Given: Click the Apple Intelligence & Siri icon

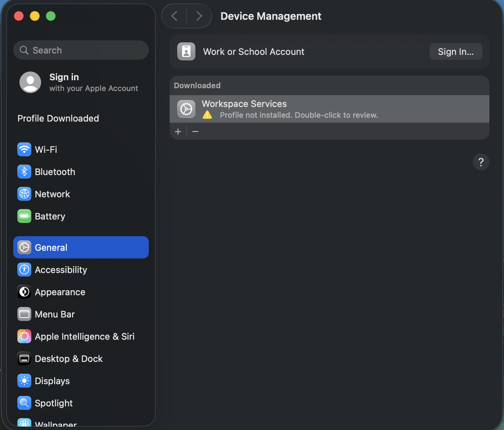Looking at the screenshot, I should click(24, 336).
